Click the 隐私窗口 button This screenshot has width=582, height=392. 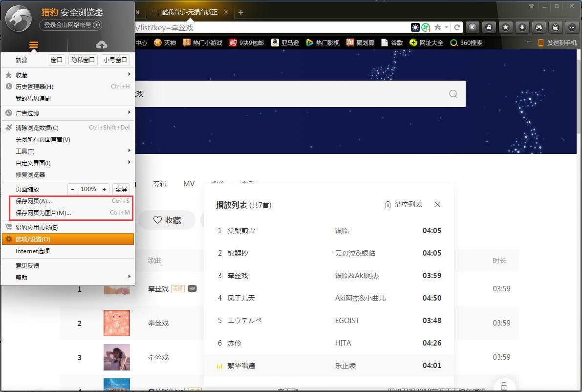(x=83, y=60)
